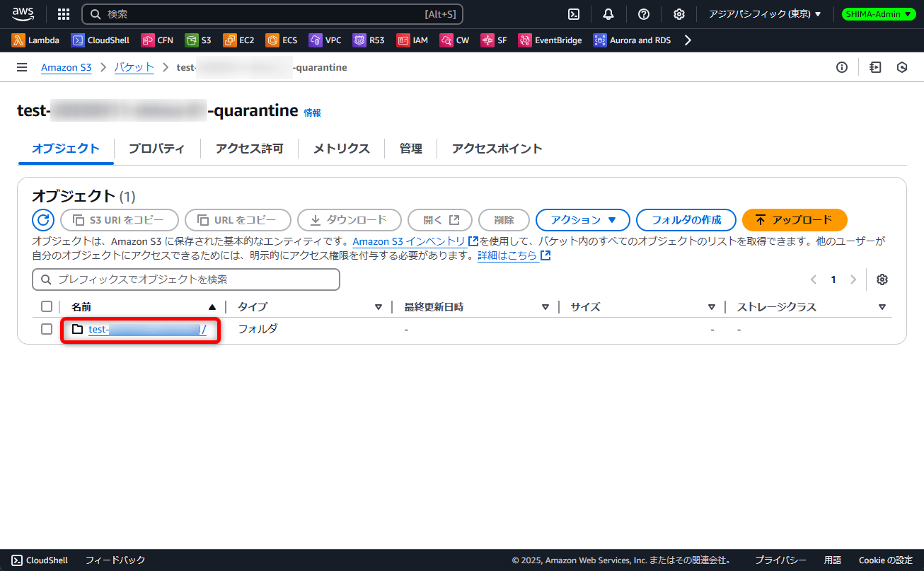Open the help question mark icon
This screenshot has width=924, height=571.
point(644,14)
